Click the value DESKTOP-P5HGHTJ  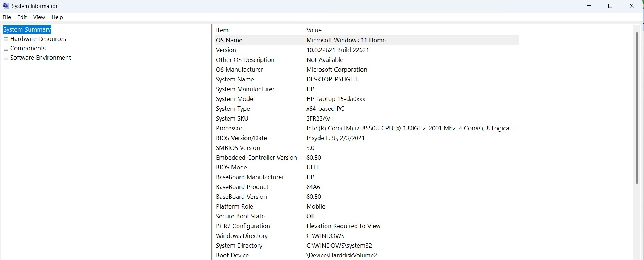333,79
